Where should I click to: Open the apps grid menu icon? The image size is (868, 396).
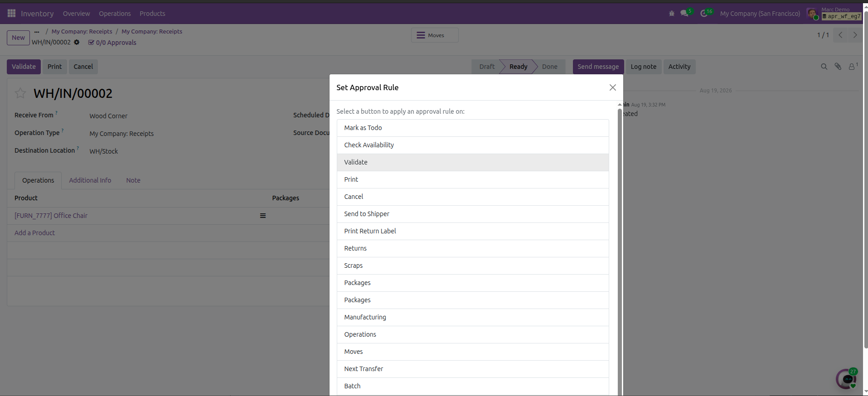11,14
